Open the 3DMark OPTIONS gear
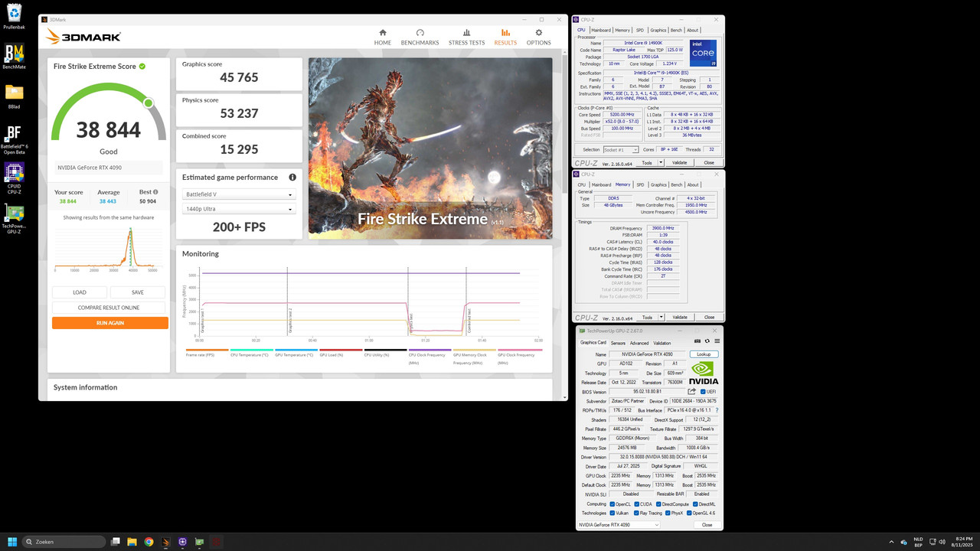Screen dimensions: 980x551 (538, 33)
